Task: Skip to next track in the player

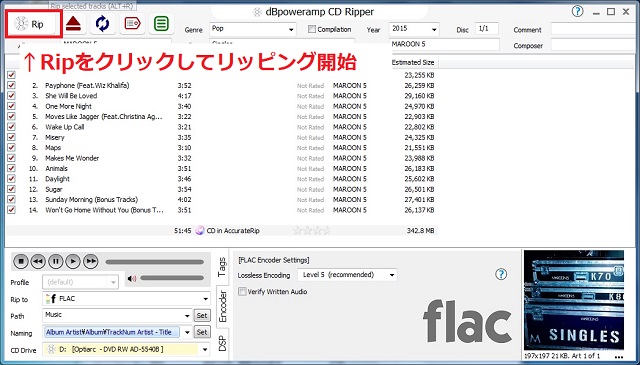Action: (91, 261)
